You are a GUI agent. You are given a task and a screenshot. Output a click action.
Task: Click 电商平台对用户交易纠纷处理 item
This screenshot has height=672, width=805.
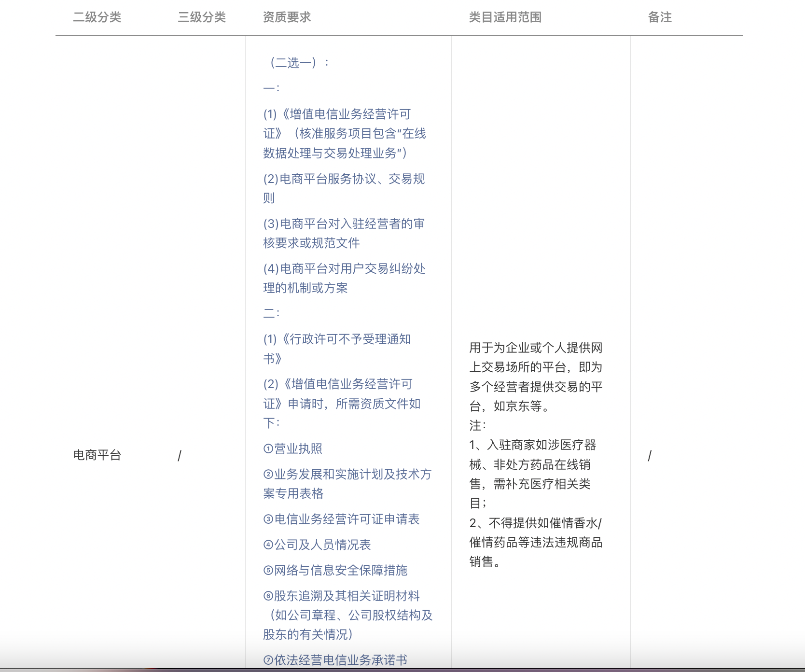(x=344, y=278)
